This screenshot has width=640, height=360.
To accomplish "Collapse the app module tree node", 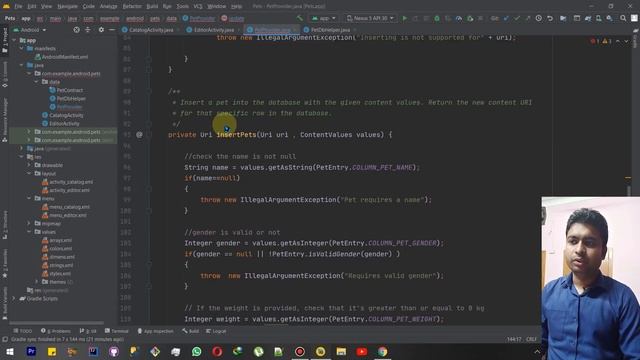I will click(x=14, y=40).
